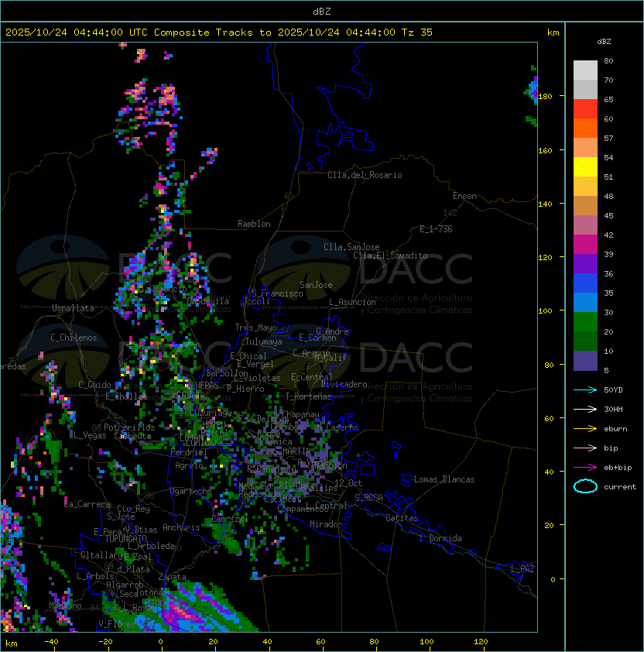Click the 'Divisadero' map label
The image size is (644, 652).
tap(344, 384)
